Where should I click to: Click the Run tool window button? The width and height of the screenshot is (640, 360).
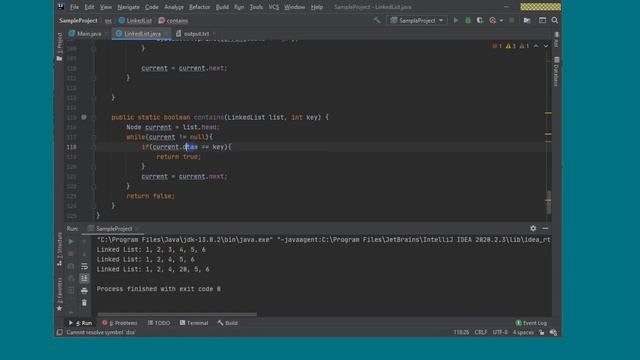click(x=80, y=323)
